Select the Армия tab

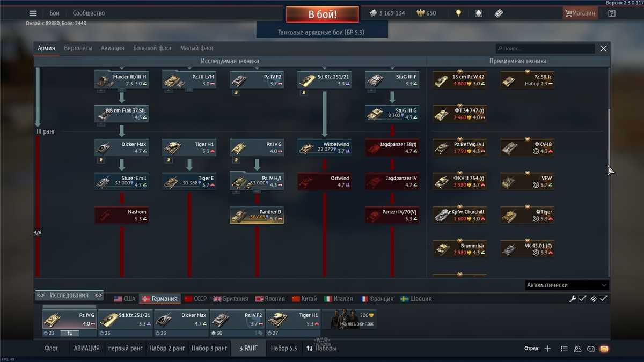pyautogui.click(x=47, y=48)
